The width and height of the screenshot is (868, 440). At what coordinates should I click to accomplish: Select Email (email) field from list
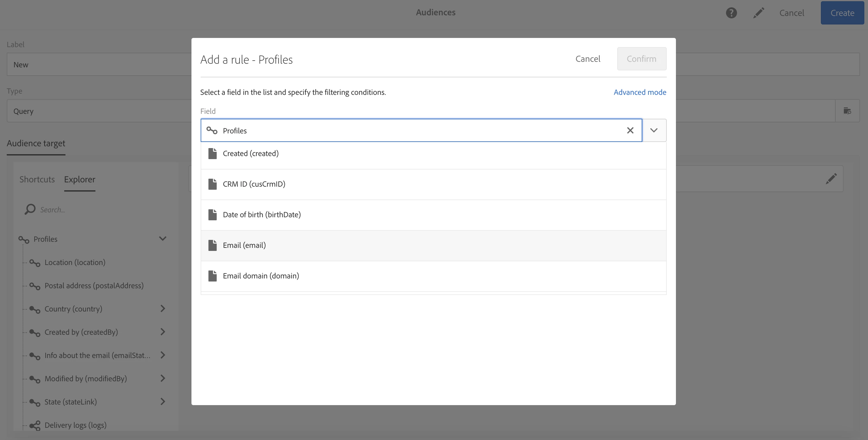(x=244, y=245)
